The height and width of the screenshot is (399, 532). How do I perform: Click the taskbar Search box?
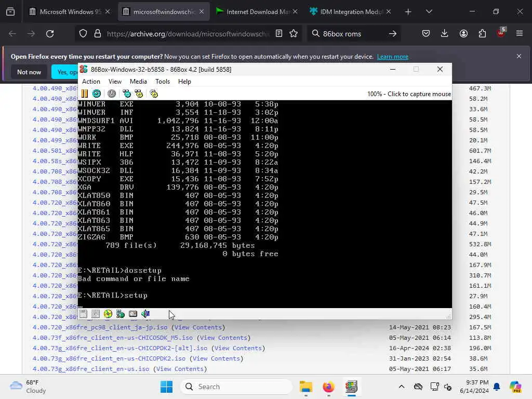point(236,387)
